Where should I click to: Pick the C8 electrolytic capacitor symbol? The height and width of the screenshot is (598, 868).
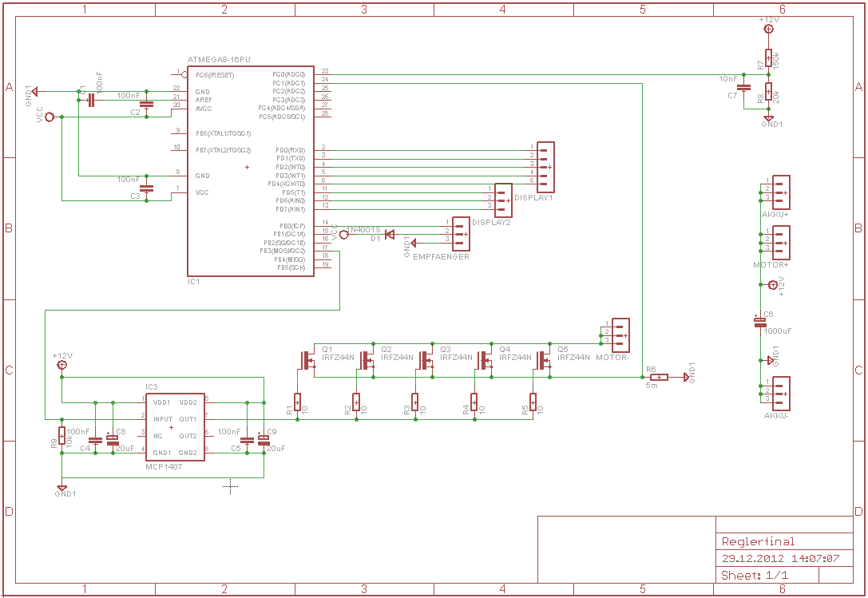113,440
